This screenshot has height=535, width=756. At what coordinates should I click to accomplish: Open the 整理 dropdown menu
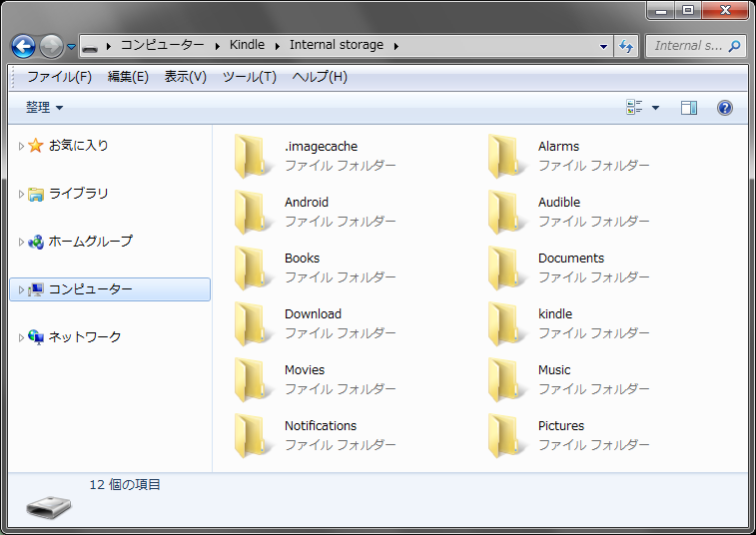point(45,108)
